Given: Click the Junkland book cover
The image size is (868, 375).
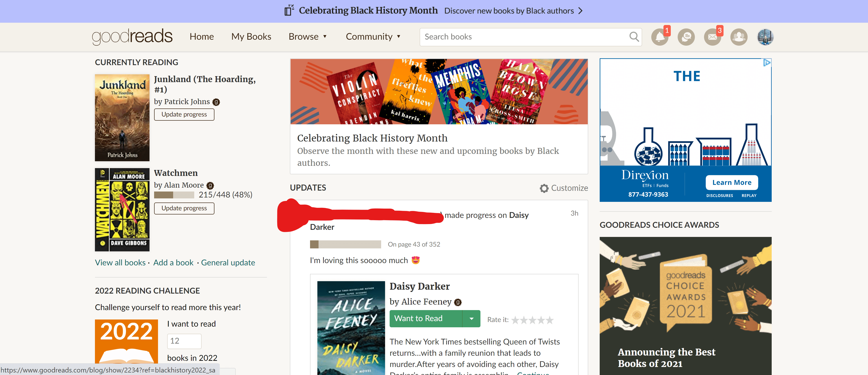Looking at the screenshot, I should (x=122, y=118).
